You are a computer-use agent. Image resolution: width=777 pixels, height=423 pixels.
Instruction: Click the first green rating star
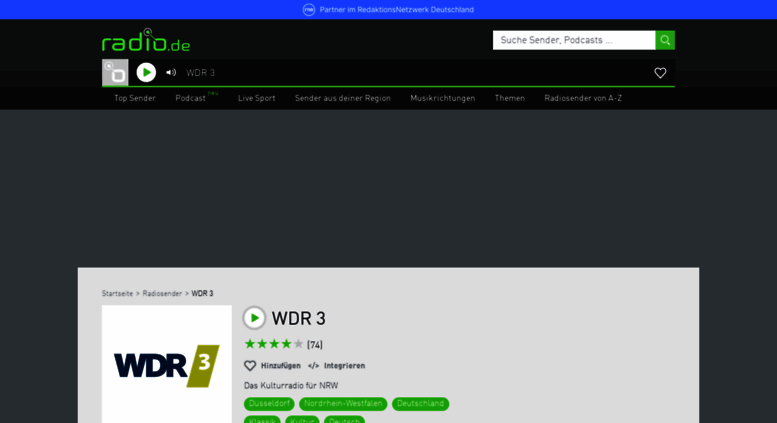(x=250, y=344)
